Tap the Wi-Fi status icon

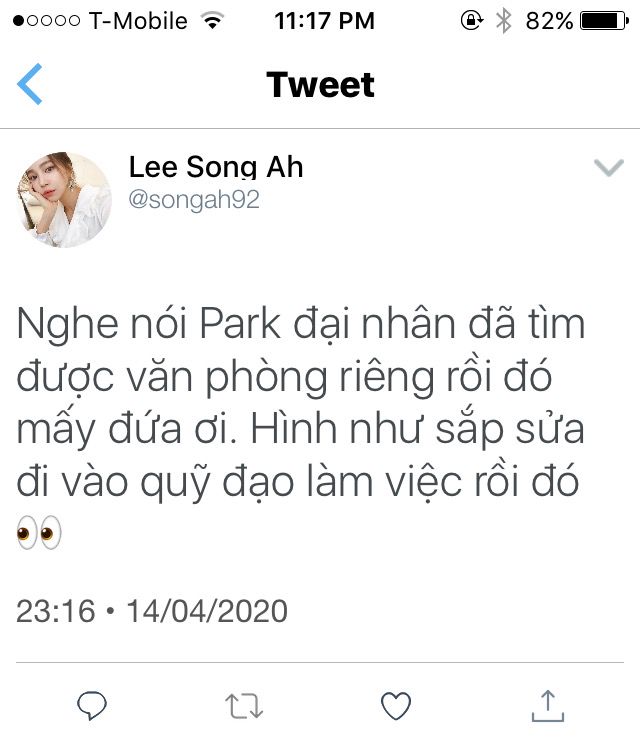pos(212,21)
